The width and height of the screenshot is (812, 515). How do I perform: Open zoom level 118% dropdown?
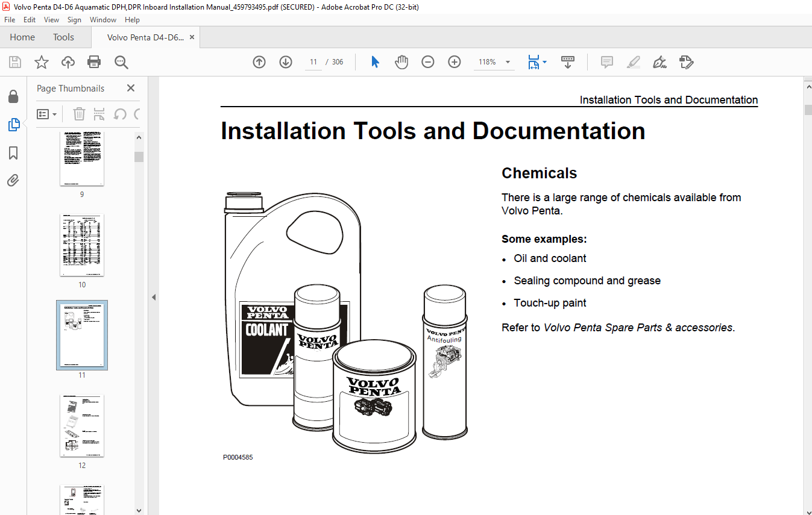click(x=508, y=62)
